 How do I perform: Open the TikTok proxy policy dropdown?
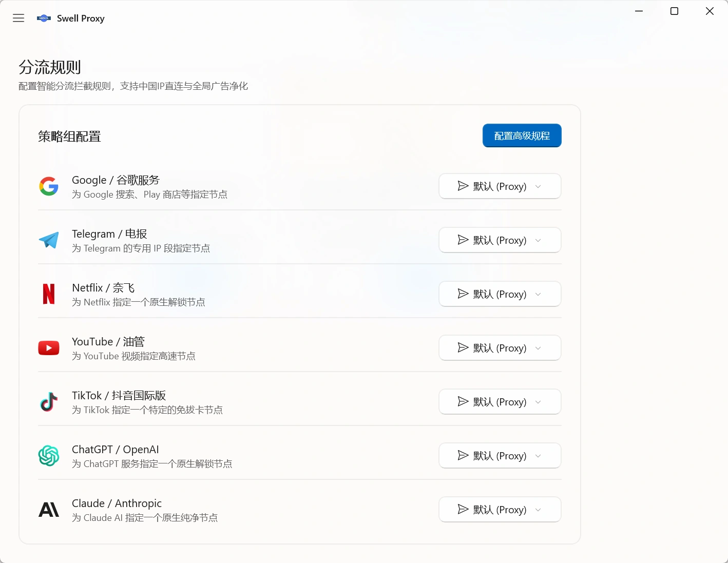[500, 402]
